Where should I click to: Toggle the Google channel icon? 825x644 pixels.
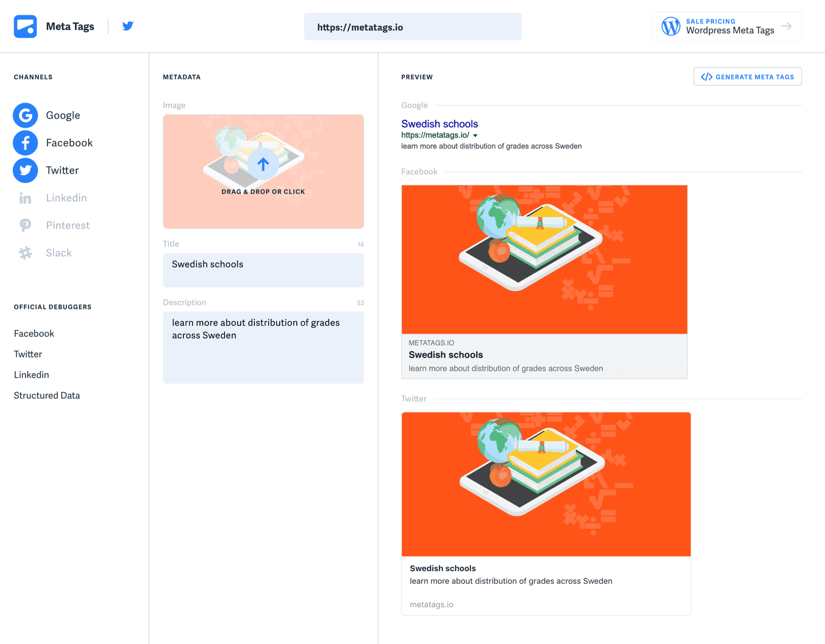(x=25, y=115)
